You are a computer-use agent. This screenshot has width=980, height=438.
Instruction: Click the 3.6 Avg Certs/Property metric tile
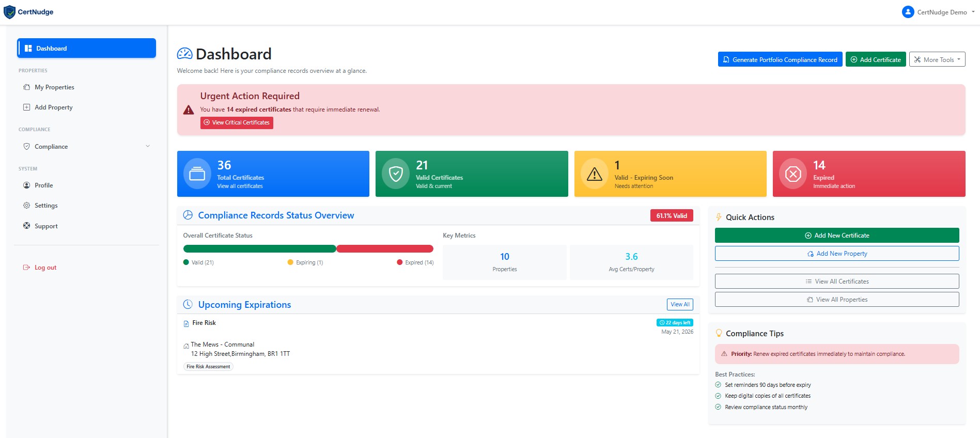pyautogui.click(x=631, y=262)
